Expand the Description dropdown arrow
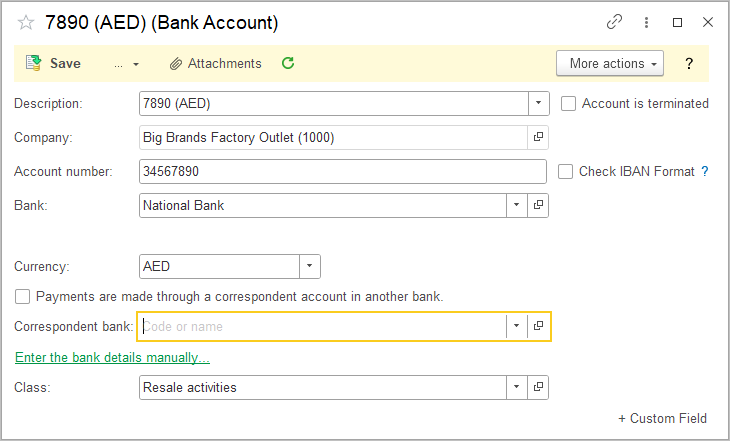 pyautogui.click(x=538, y=103)
